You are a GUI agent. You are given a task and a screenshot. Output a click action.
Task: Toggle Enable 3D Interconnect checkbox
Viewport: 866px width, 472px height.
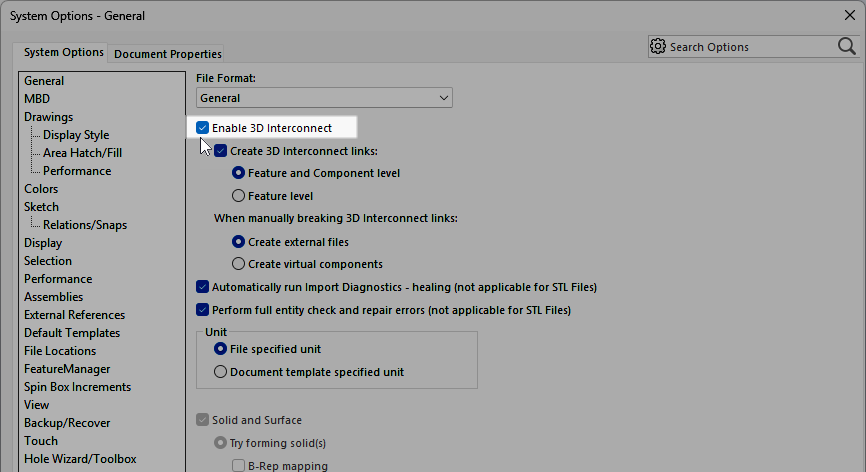[202, 128]
